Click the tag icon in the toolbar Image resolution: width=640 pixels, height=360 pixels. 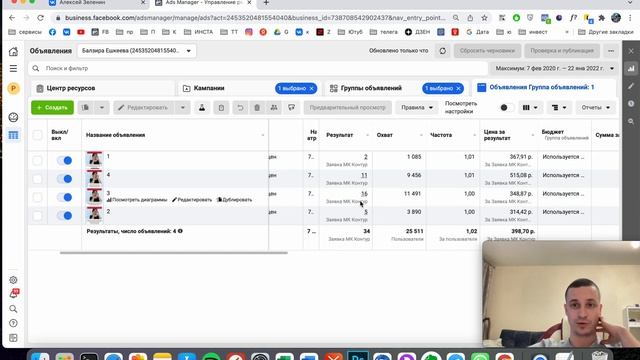point(291,107)
